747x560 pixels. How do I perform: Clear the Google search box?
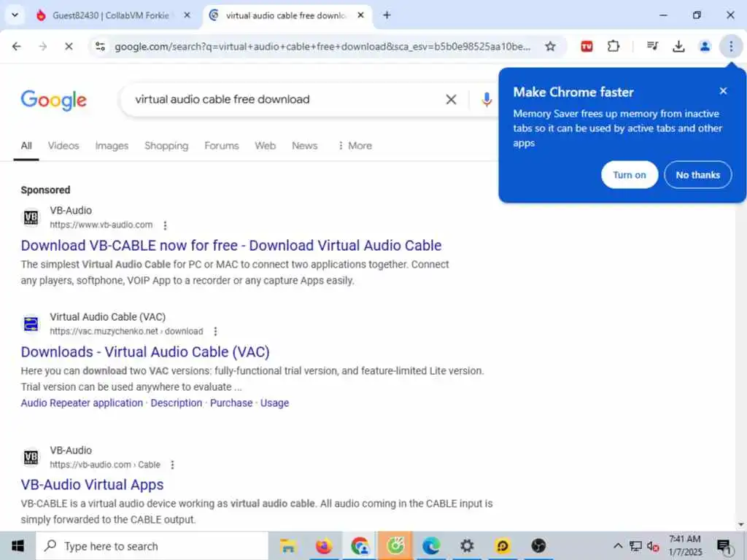tap(451, 99)
